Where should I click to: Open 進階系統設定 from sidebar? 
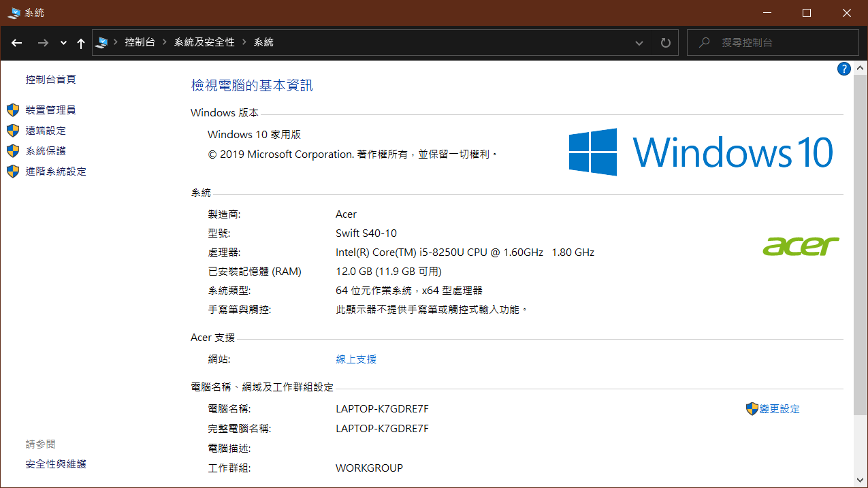tap(56, 172)
